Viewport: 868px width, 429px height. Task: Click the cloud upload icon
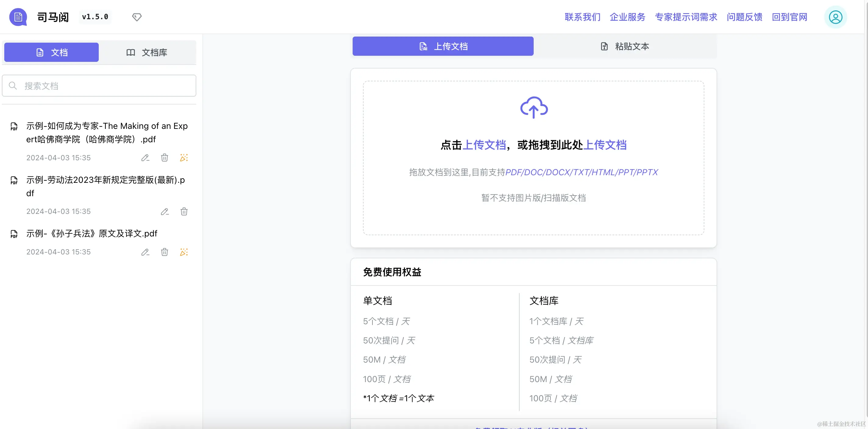pos(534,108)
